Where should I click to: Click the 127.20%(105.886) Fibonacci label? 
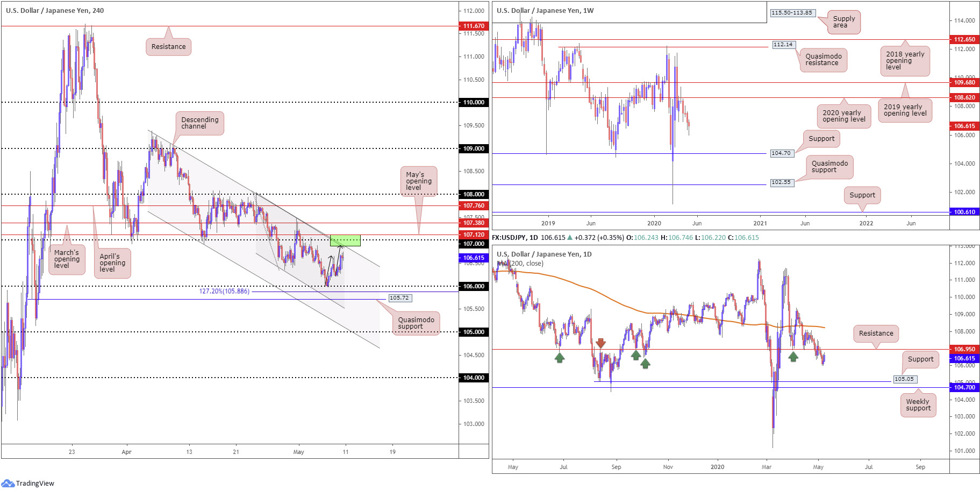[x=224, y=291]
